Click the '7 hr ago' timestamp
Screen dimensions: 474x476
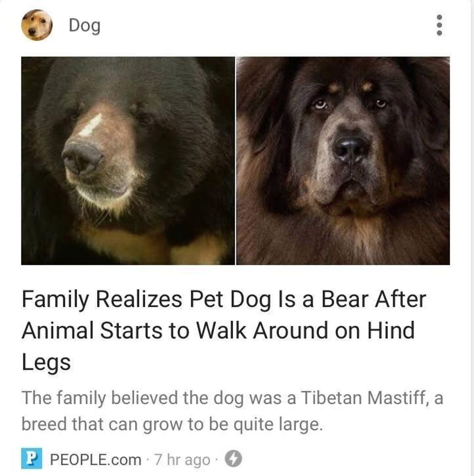[x=182, y=460]
